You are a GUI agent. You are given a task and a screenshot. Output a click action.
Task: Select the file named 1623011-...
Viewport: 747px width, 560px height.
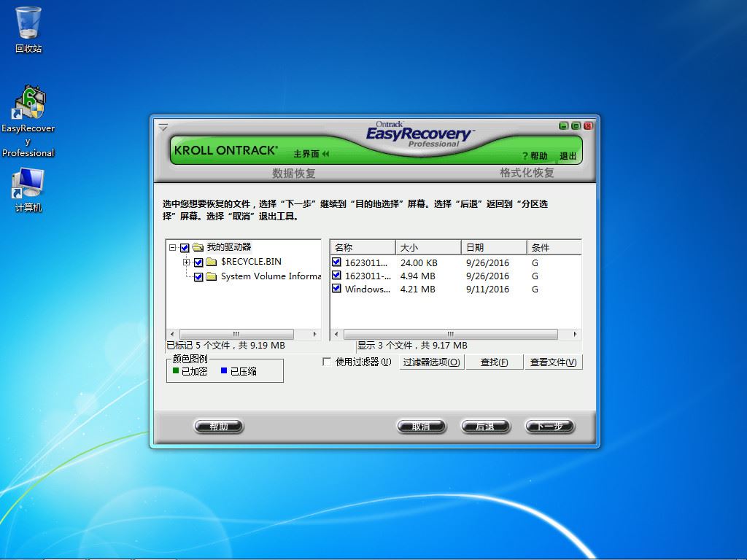click(x=368, y=276)
